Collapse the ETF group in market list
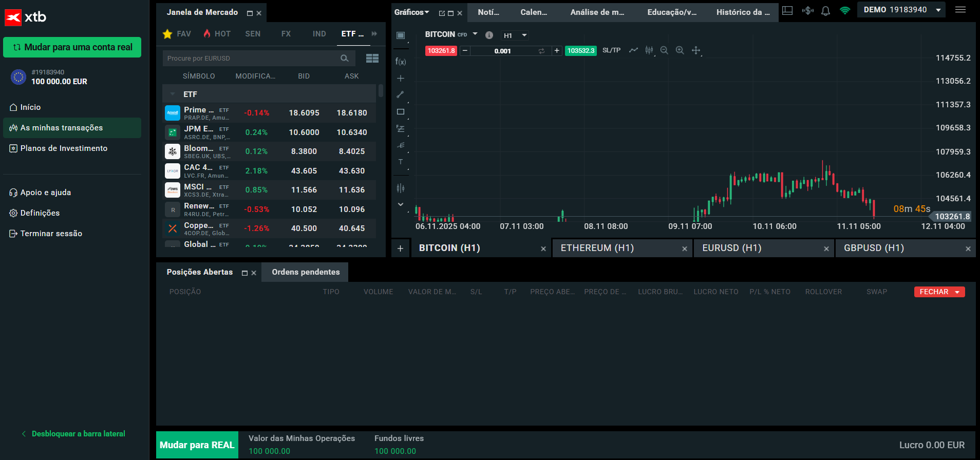Viewport: 980px width, 460px height. click(173, 94)
